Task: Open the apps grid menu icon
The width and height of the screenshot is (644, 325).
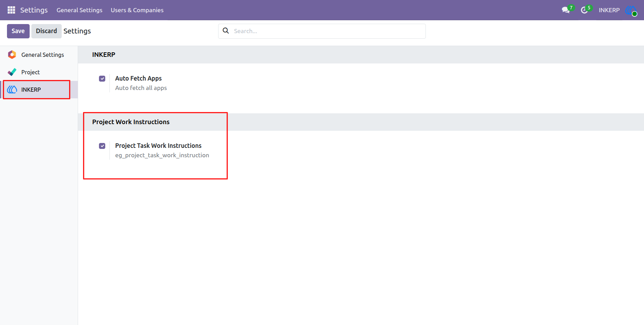Action: pos(11,10)
